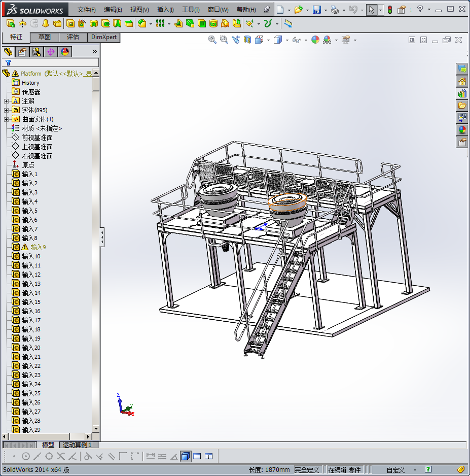
Task: Expand the 注解 annotations node
Action: coord(6,101)
